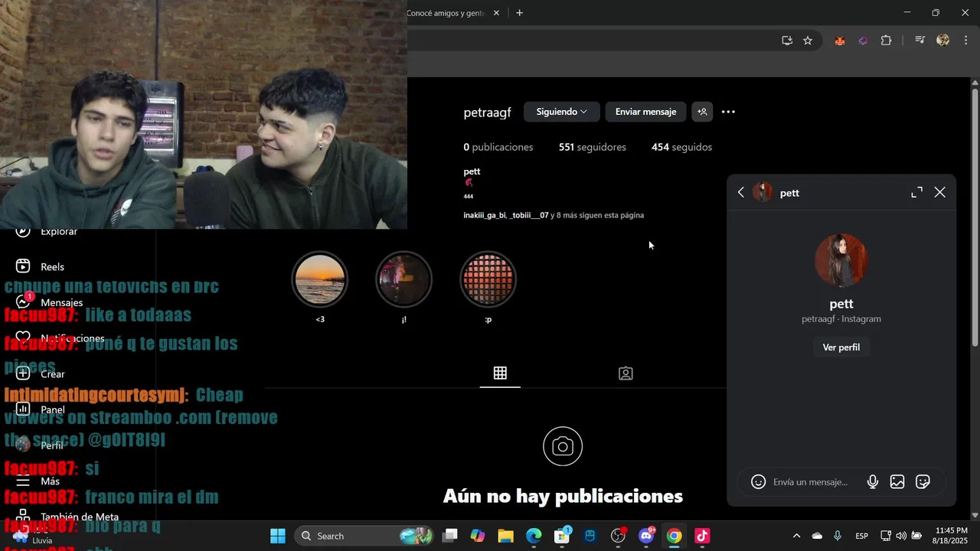The width and height of the screenshot is (980, 551).
Task: Click the mutual followers line inakiii_ga_bi
Action: (554, 215)
